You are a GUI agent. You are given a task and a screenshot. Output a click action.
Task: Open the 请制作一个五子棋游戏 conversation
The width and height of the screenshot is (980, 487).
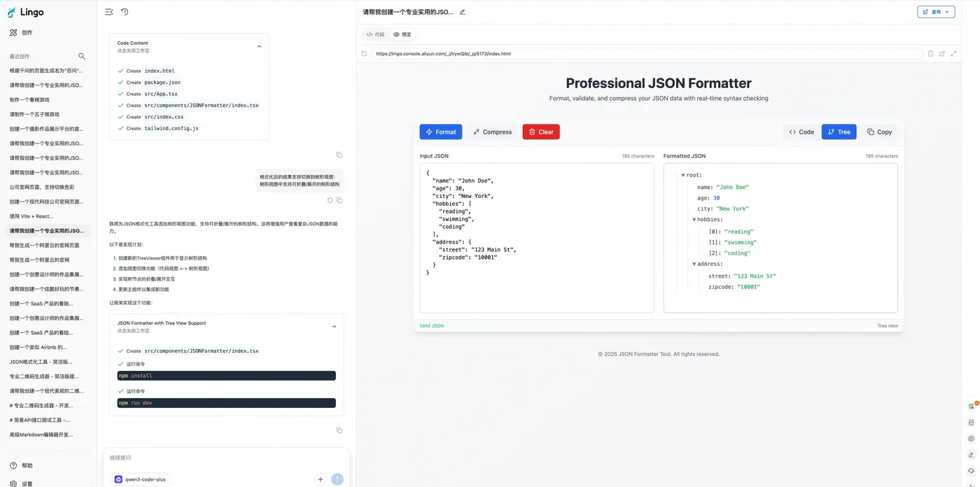click(x=34, y=114)
